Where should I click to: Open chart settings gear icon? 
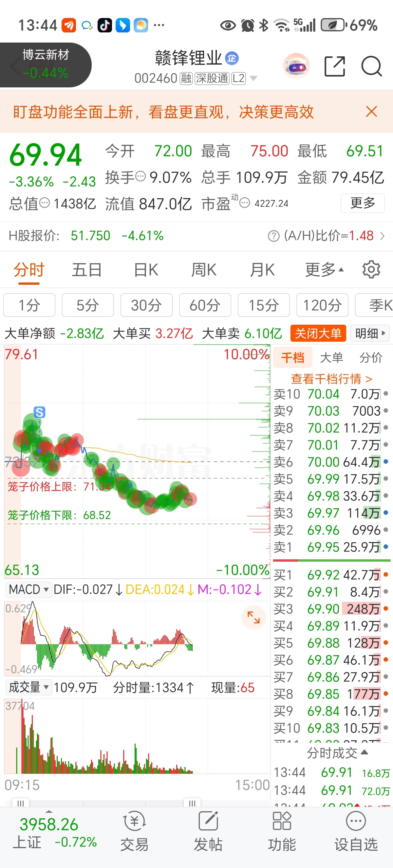tap(371, 270)
